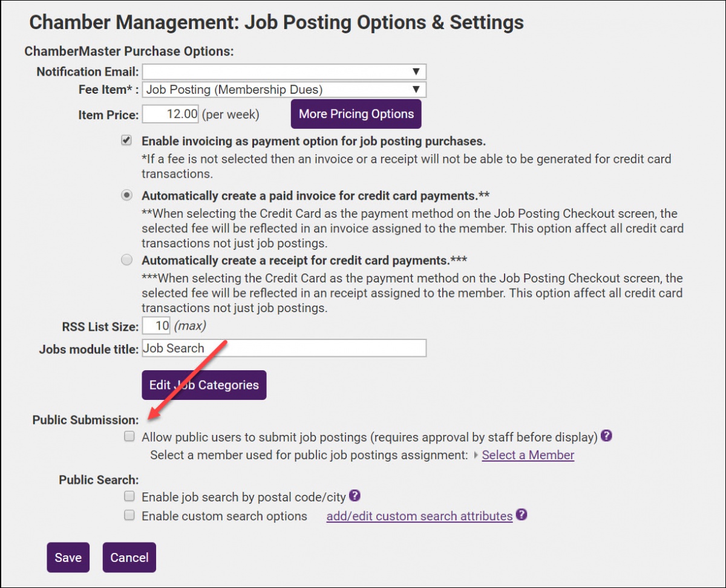Select automatically create a receipt for credit cards
Image resolution: width=726 pixels, height=588 pixels.
pyautogui.click(x=126, y=260)
